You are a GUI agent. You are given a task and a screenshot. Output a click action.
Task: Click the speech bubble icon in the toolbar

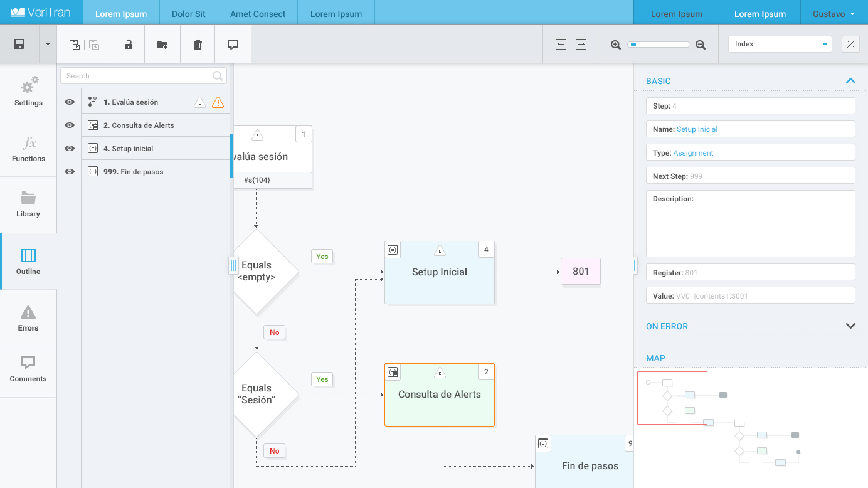(x=233, y=45)
